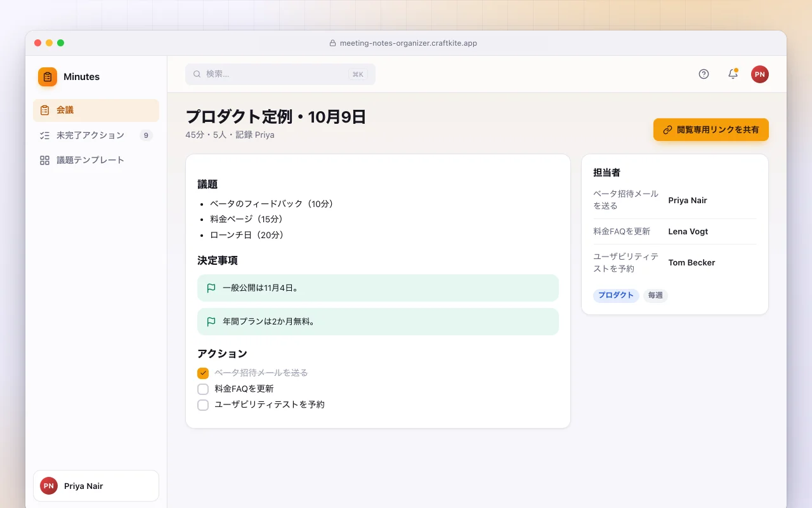Open the help question mark icon
The image size is (812, 508).
704,74
